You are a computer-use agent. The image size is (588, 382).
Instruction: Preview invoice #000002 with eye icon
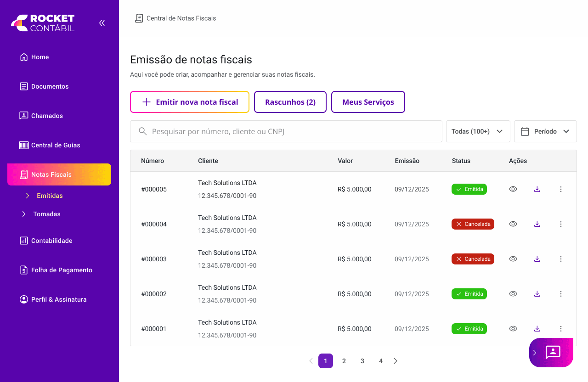(x=513, y=294)
